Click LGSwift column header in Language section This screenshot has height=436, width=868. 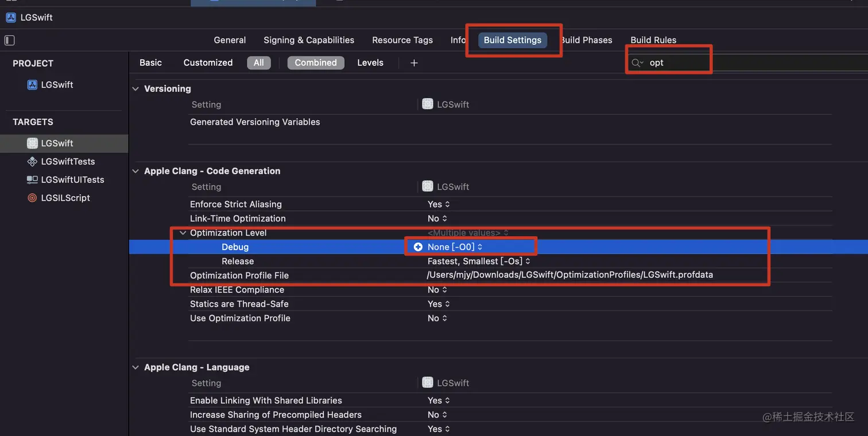(445, 383)
